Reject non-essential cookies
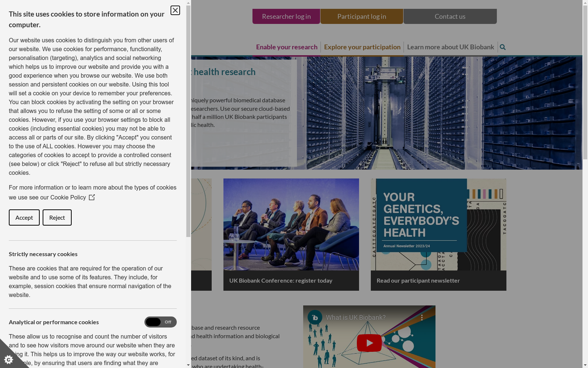 [57, 217]
